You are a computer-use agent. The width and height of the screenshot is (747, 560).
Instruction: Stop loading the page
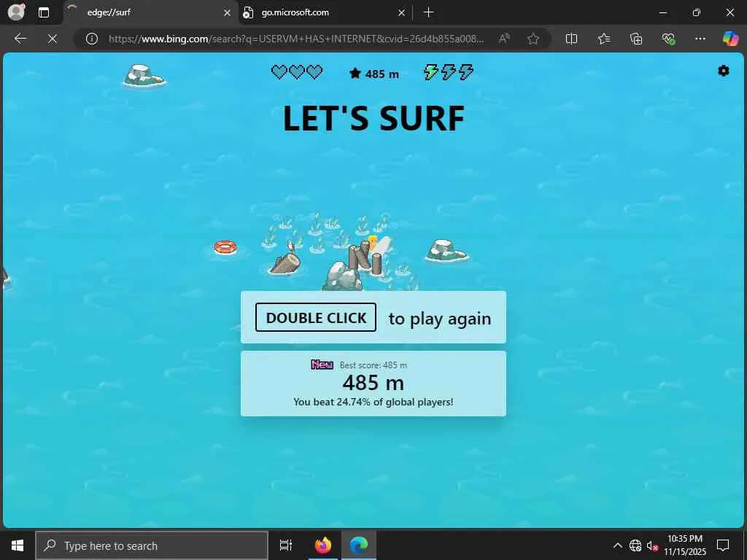[53, 39]
